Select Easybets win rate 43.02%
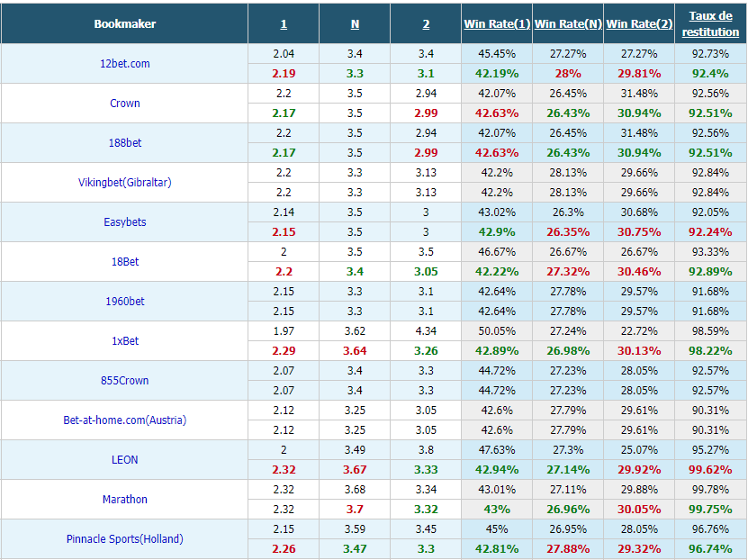 497,212
